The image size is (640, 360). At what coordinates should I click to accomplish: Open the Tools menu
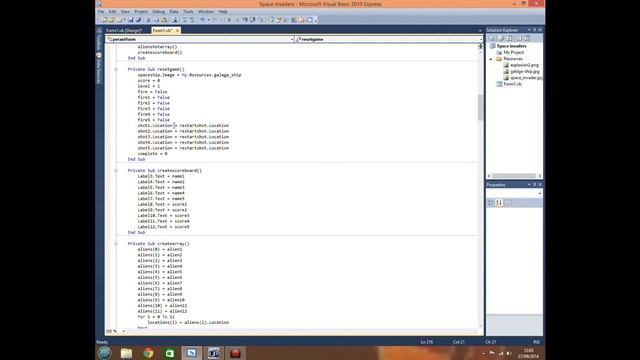click(188, 11)
